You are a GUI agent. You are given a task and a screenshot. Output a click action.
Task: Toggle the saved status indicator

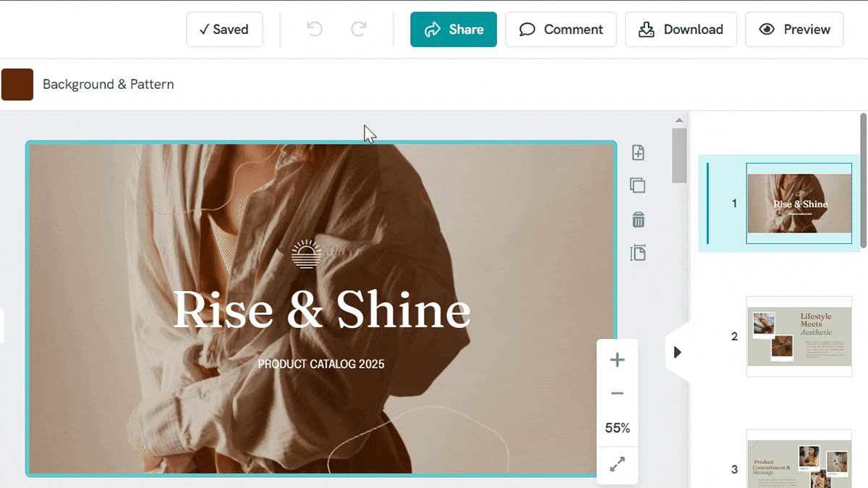click(224, 29)
